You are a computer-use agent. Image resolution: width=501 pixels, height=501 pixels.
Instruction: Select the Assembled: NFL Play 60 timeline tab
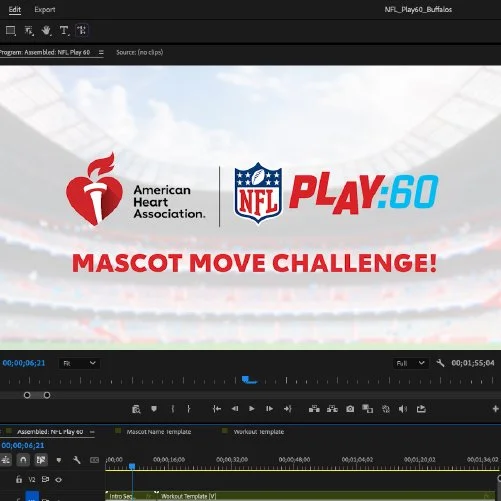pyautogui.click(x=50, y=432)
